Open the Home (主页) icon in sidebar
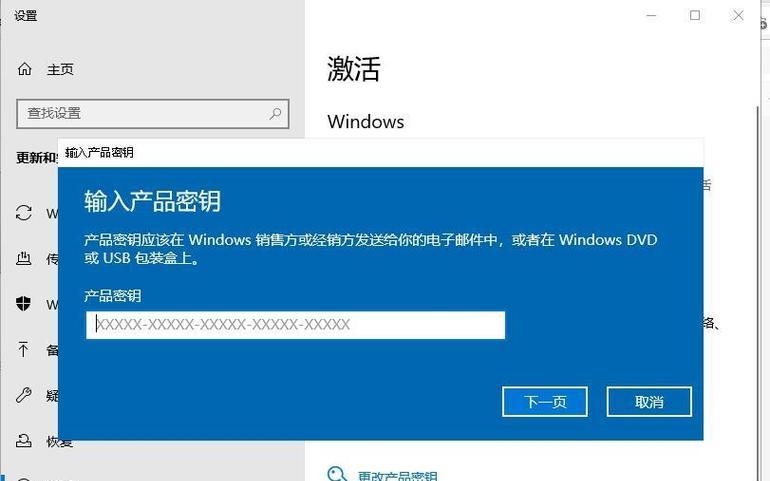Viewport: 770px width, 481px height. tap(25, 69)
